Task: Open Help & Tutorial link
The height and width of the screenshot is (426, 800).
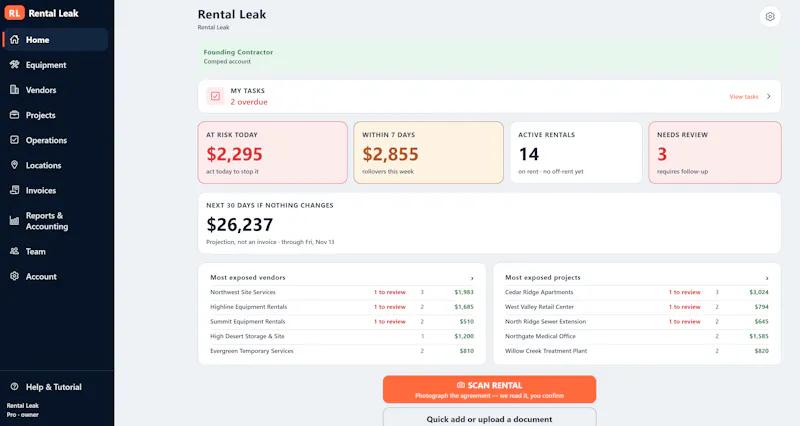Action: tap(55, 387)
